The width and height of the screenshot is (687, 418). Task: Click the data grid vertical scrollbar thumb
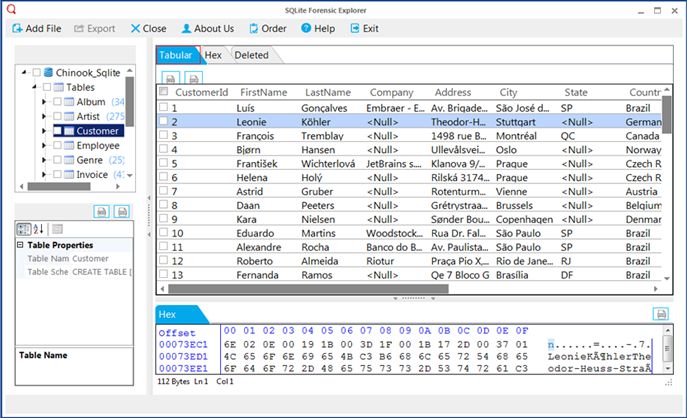pyautogui.click(x=666, y=114)
